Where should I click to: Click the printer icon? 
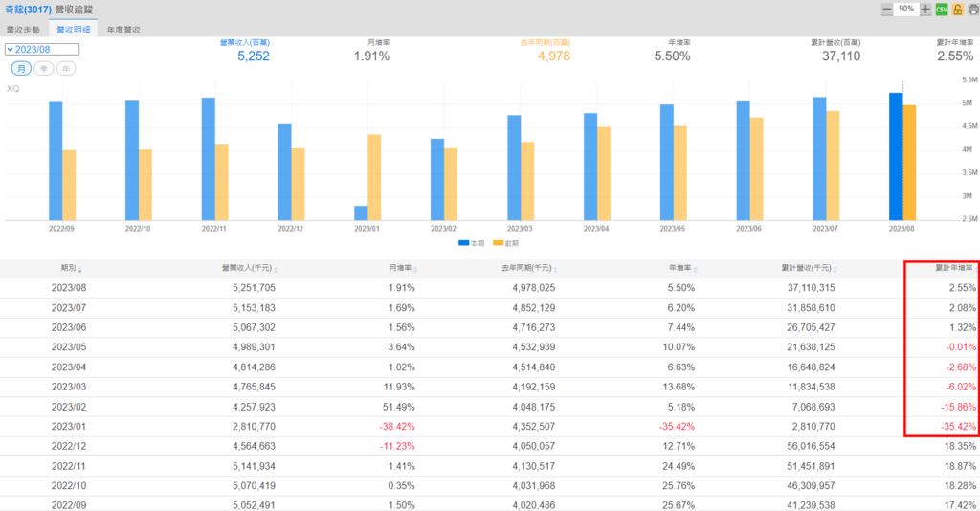(973, 10)
